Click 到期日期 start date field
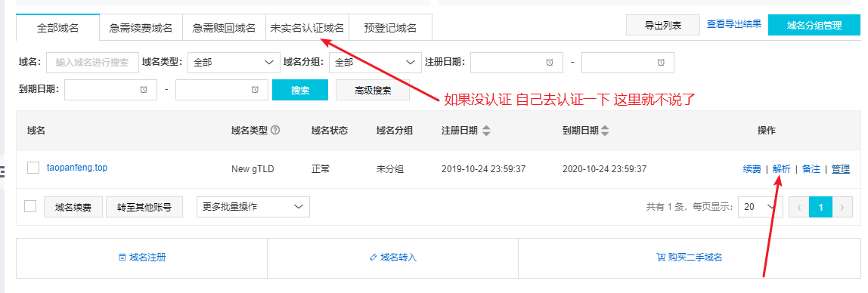Image resolution: width=868 pixels, height=293 pixels. [110, 90]
